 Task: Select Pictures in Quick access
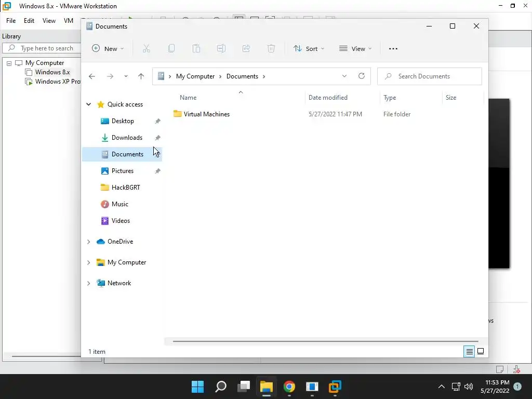point(122,170)
